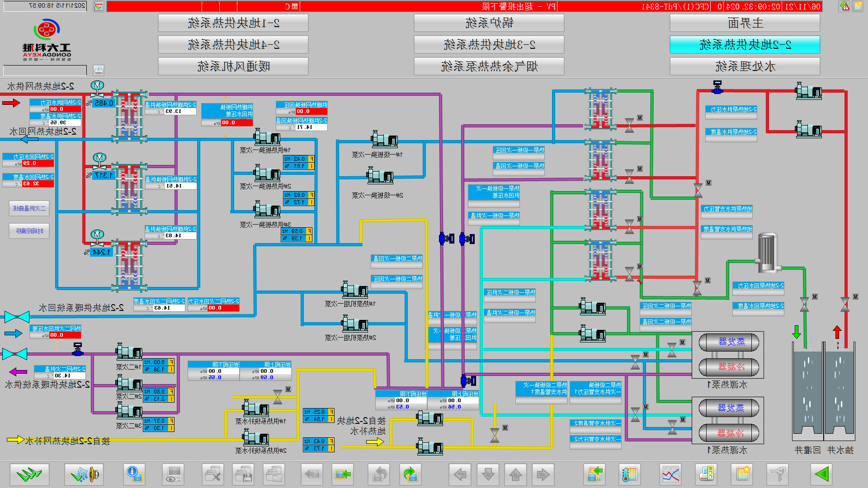This screenshot has height=488, width=868.
Task: Click the small printer icon under the logo
Action: 99,70
